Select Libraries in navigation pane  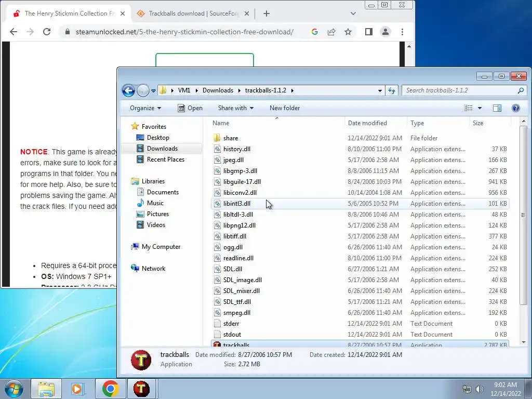[x=153, y=181]
